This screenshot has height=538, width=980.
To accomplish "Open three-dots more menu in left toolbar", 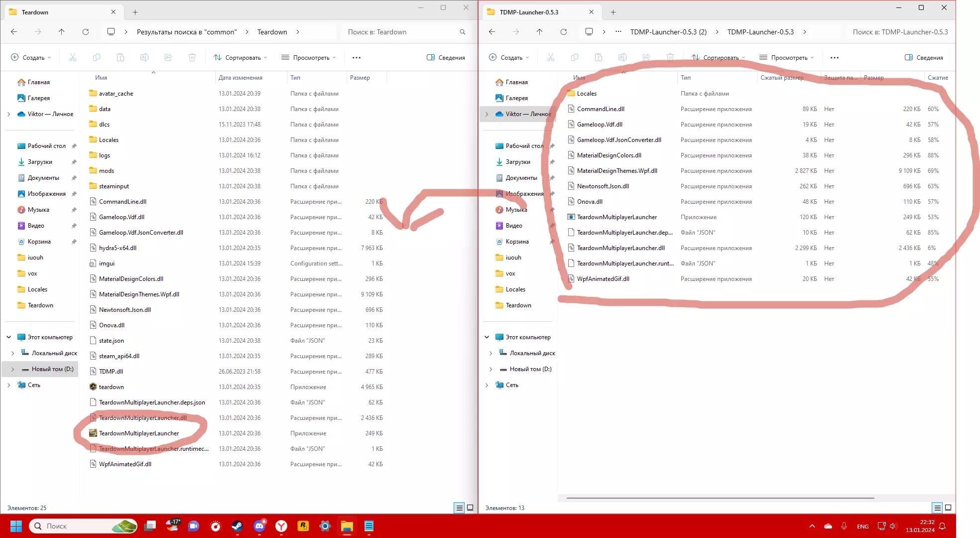I will pos(357,58).
